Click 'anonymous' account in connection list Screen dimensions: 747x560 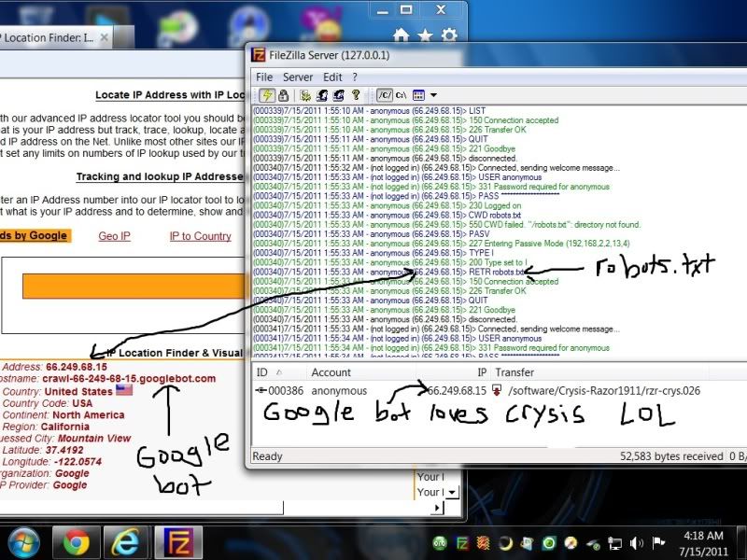339,391
